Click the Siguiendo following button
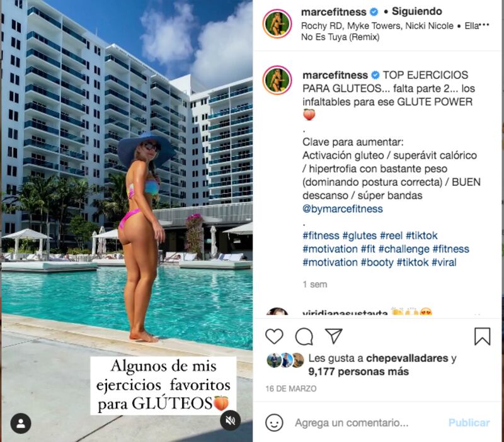 pos(416,11)
